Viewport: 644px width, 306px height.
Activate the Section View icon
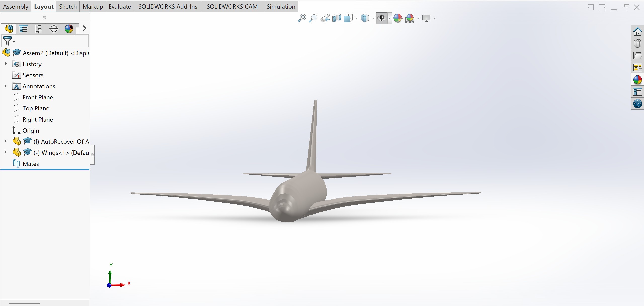[337, 18]
